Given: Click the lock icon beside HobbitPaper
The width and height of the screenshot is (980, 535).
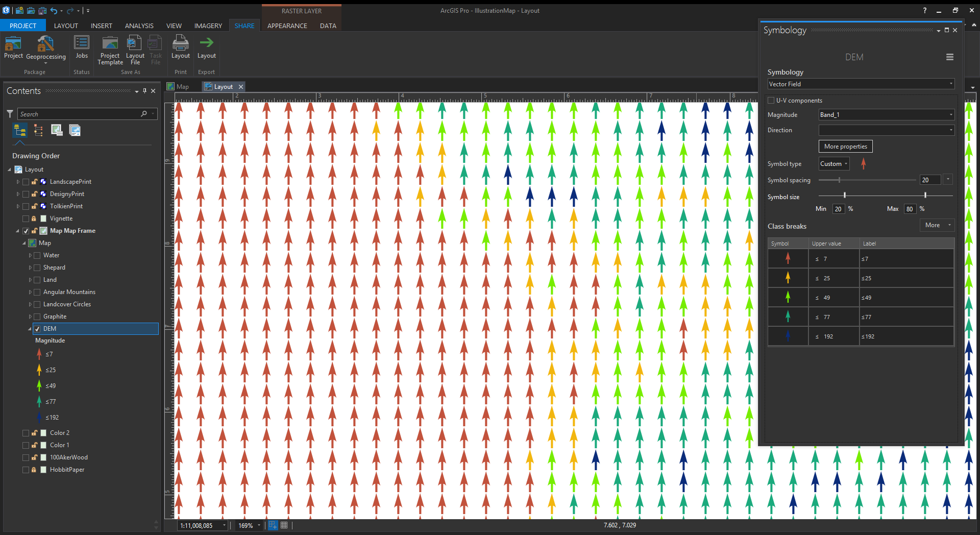Looking at the screenshot, I should point(34,470).
